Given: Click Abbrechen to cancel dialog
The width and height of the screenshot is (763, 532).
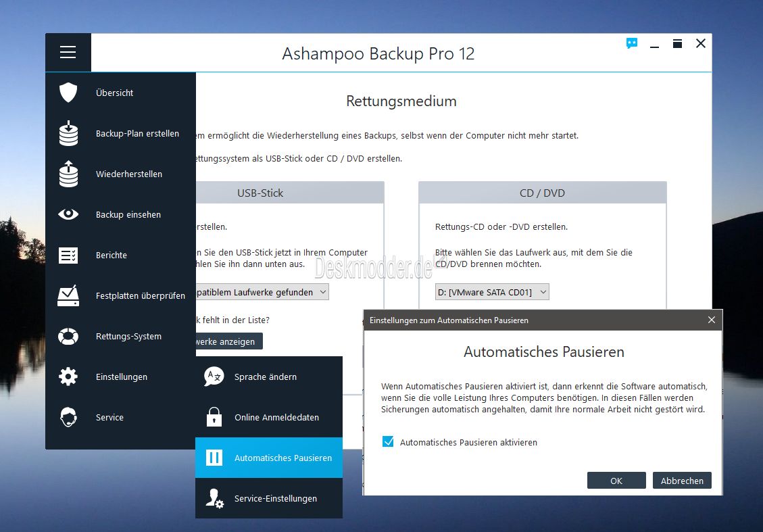Looking at the screenshot, I should [x=682, y=481].
